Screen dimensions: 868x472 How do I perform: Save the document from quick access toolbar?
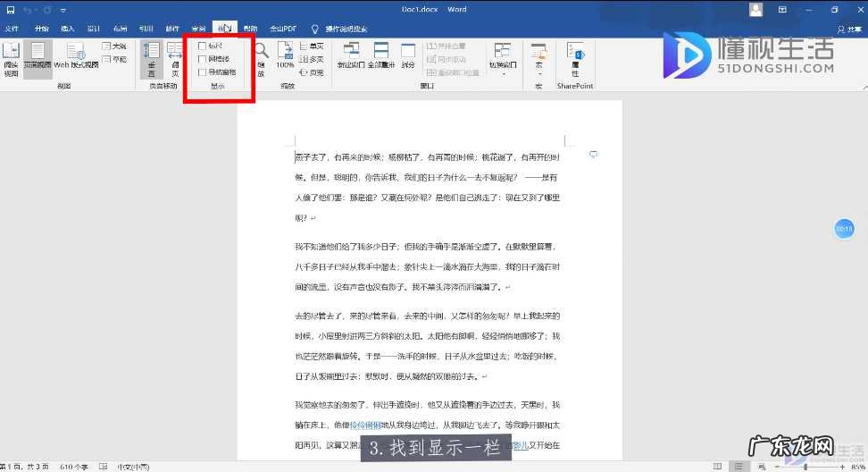11,10
